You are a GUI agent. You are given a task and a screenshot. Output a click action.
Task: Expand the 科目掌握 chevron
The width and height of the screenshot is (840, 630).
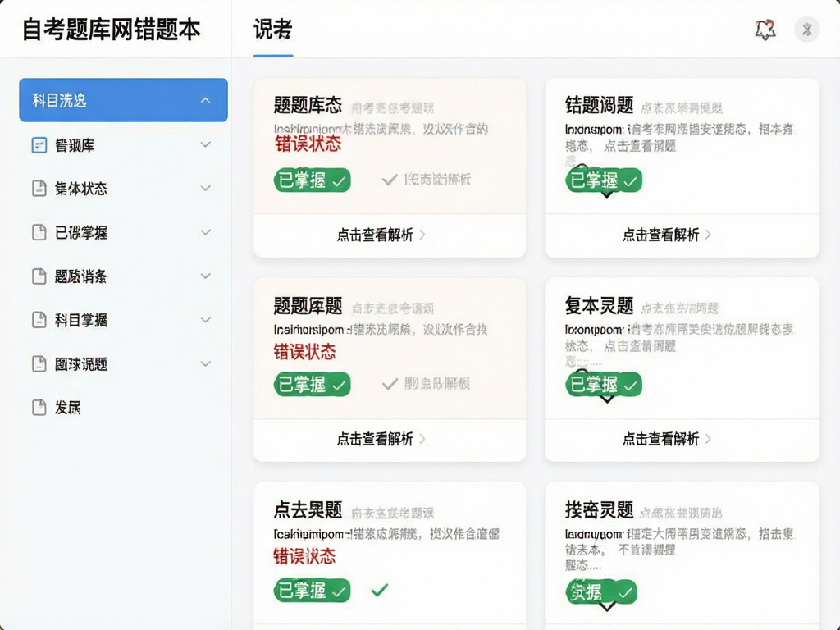pyautogui.click(x=205, y=320)
